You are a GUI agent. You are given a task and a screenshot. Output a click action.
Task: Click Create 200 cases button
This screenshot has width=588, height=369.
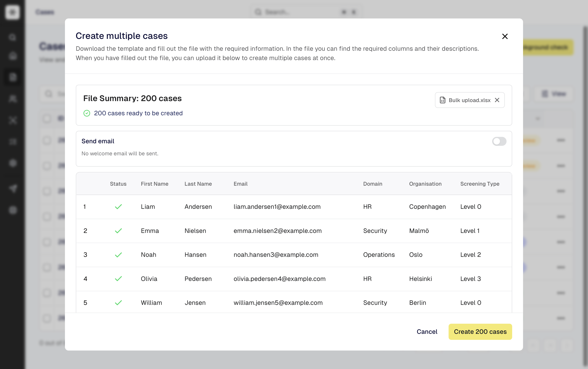coord(480,332)
